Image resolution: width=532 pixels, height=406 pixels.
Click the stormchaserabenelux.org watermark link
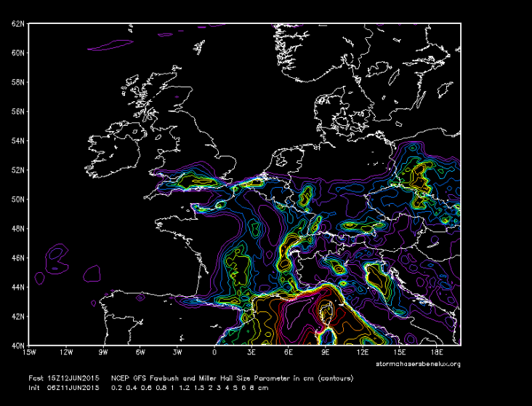(418, 363)
